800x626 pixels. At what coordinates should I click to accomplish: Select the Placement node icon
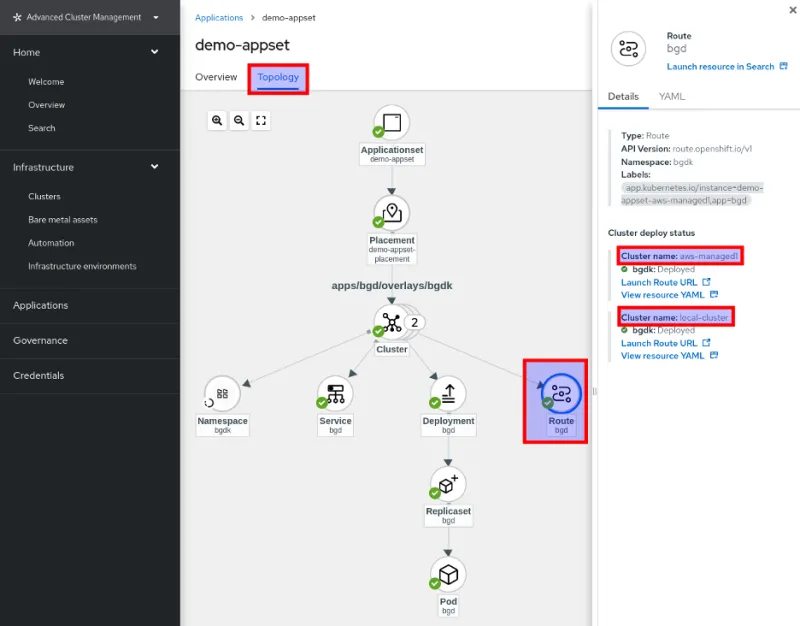point(392,212)
